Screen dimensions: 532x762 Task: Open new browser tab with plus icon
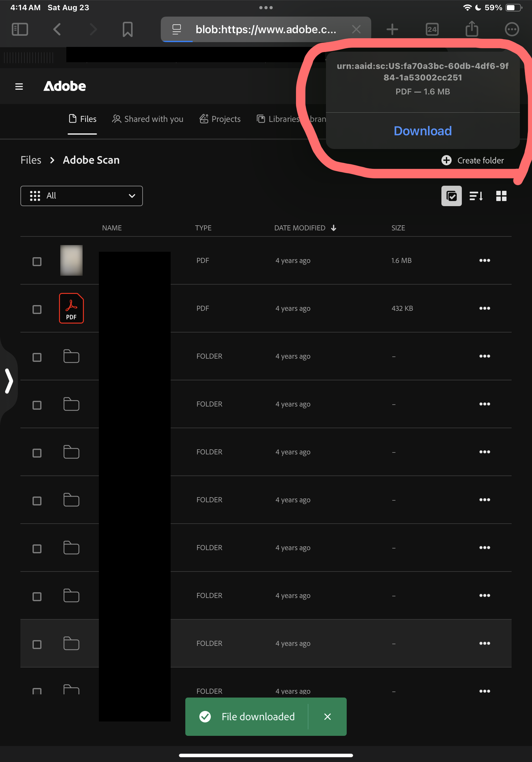392,29
